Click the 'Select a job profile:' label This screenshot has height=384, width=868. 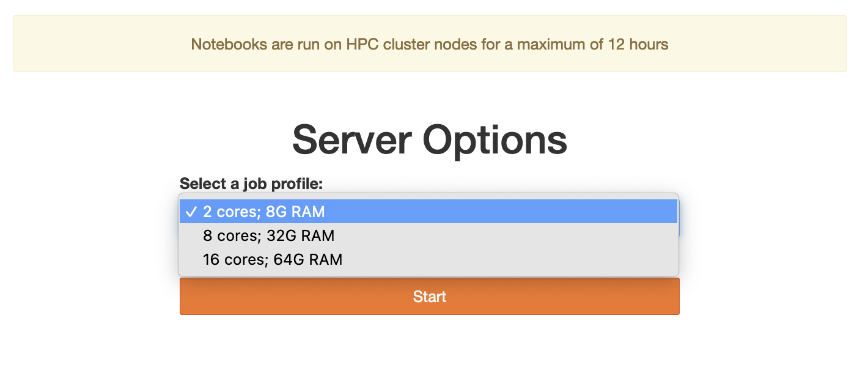tap(251, 183)
